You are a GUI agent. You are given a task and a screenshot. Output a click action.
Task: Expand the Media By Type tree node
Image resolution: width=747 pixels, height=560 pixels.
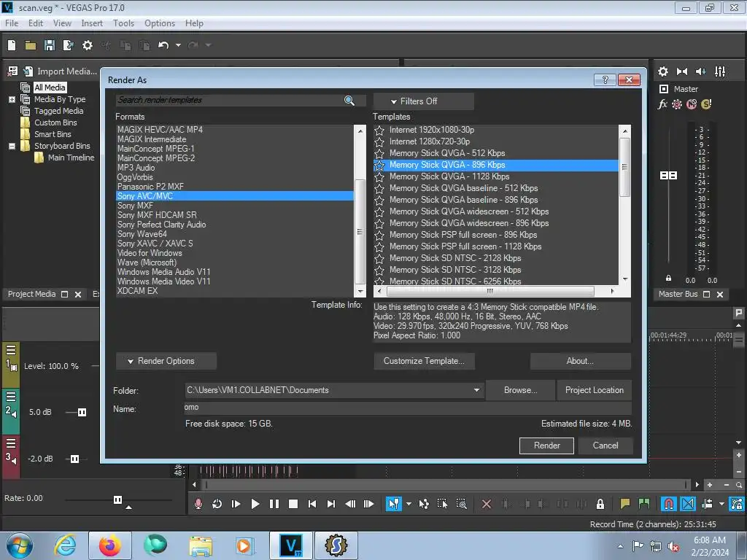pyautogui.click(x=12, y=99)
